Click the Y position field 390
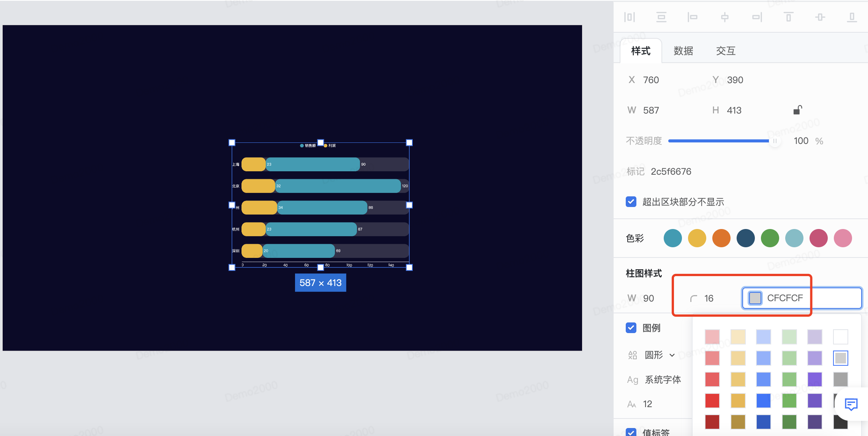The height and width of the screenshot is (436, 868). click(735, 80)
